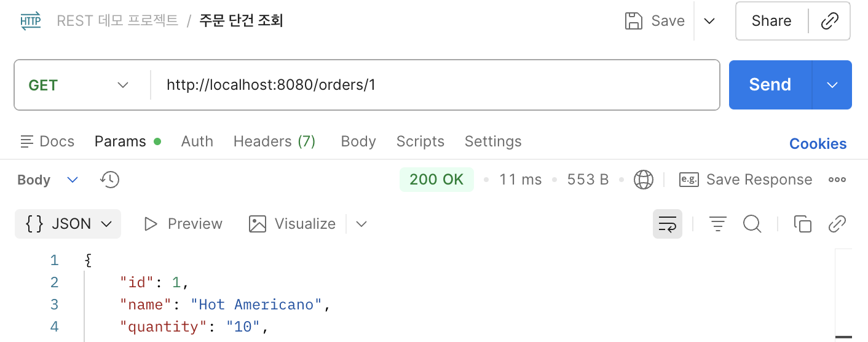Expand the Save options arrow
Image resolution: width=868 pixels, height=342 pixels.
[x=709, y=21]
